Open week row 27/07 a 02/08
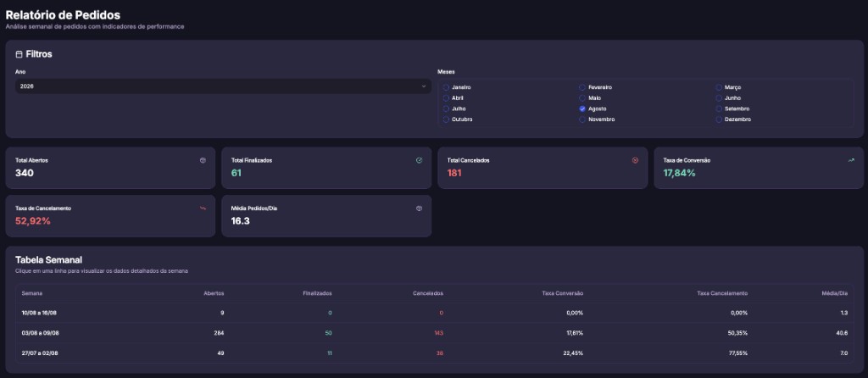 [x=435, y=353]
